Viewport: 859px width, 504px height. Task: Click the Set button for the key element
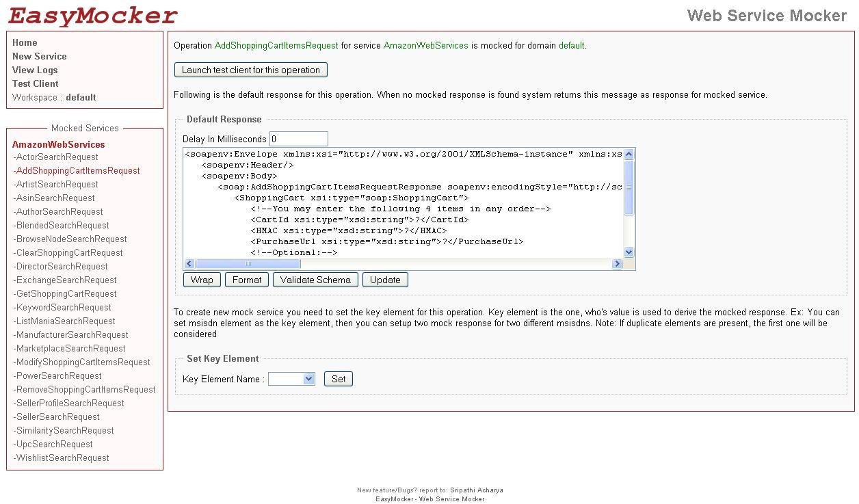tap(338, 378)
